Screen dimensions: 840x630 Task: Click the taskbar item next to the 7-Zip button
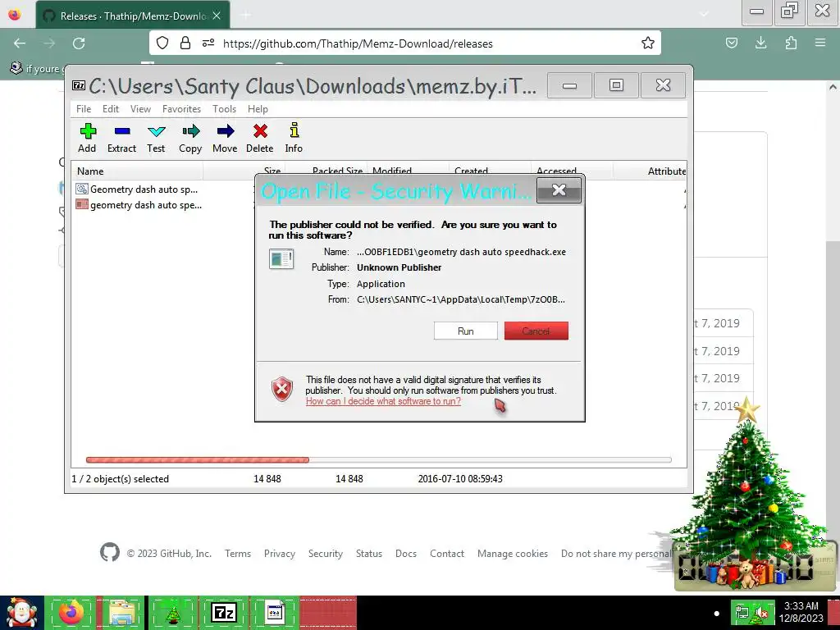coord(274,613)
